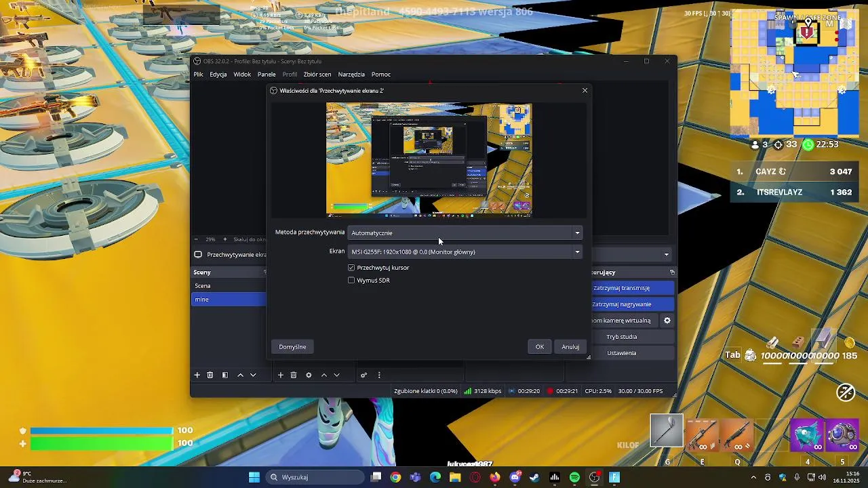Remove selected source with trash icon

coord(294,375)
